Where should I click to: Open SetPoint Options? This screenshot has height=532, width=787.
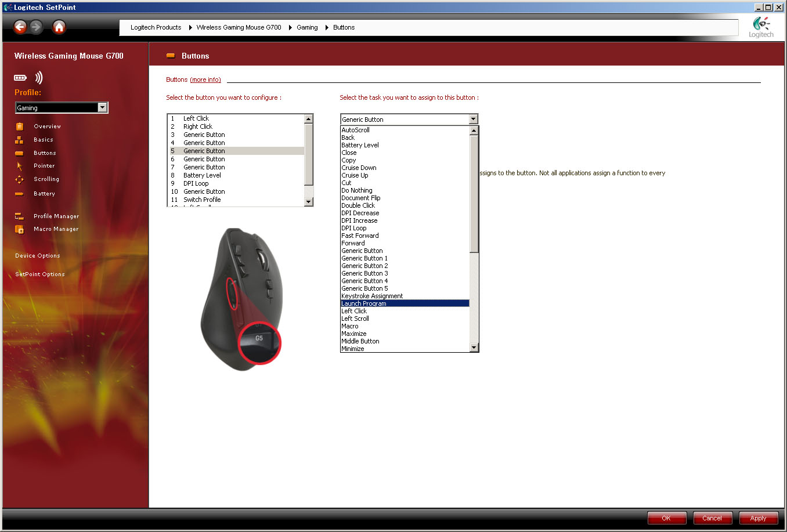coord(40,274)
